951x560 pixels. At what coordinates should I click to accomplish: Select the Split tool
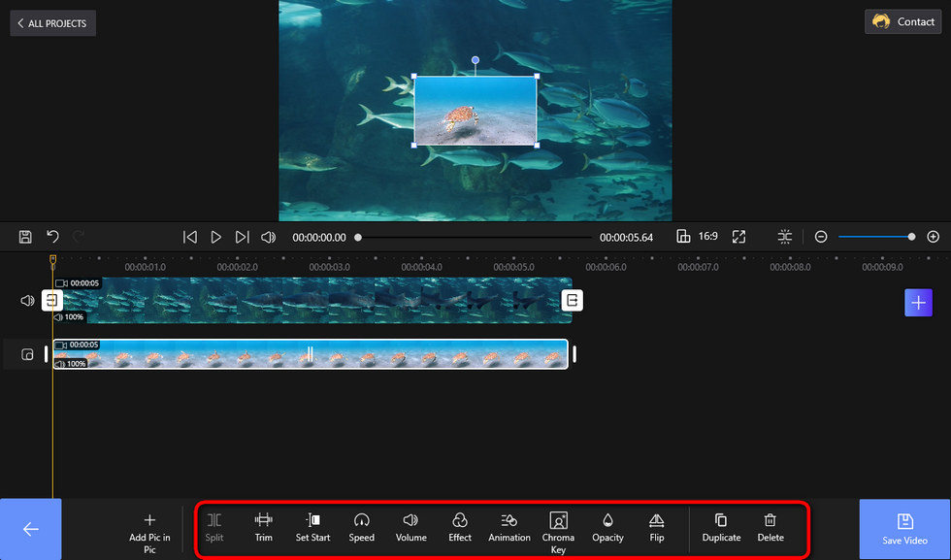coord(214,527)
